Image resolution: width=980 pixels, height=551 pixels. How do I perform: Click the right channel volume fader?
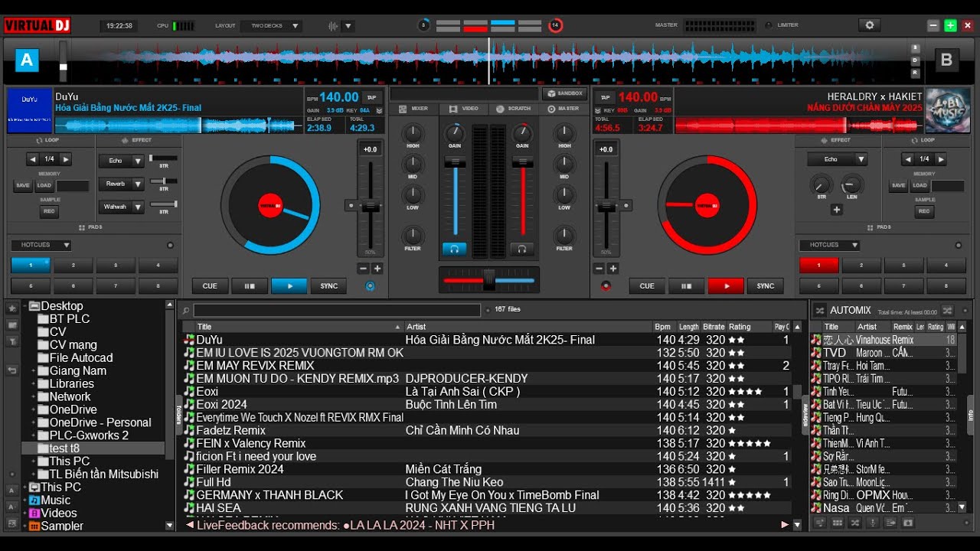(523, 164)
